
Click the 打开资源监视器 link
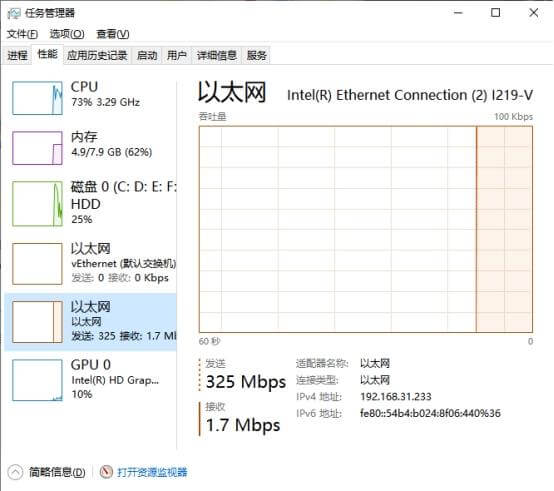click(152, 472)
